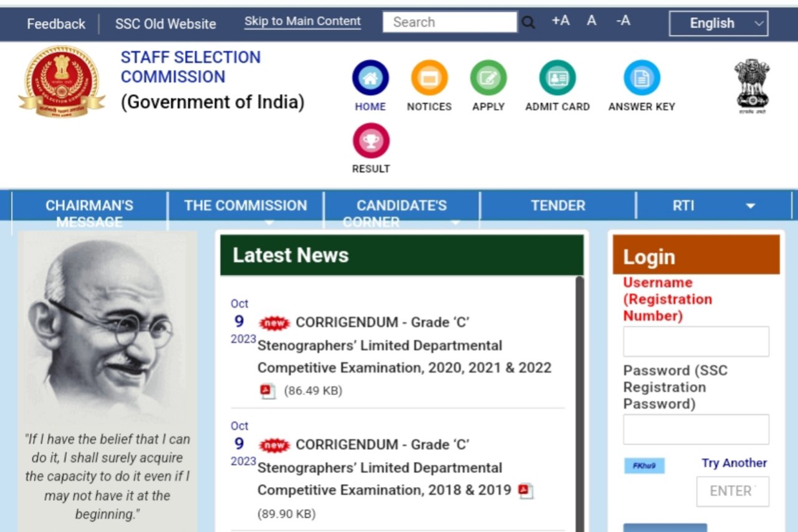Open the Chairman's Message menu item
The height and width of the screenshot is (532, 798).
coord(89,212)
